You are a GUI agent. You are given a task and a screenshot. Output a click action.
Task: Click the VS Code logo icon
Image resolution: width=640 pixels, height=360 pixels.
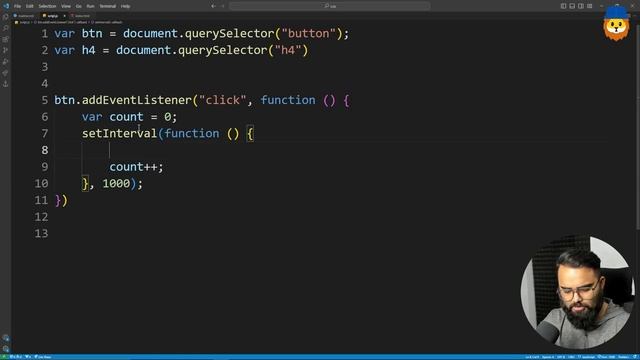tap(6, 6)
